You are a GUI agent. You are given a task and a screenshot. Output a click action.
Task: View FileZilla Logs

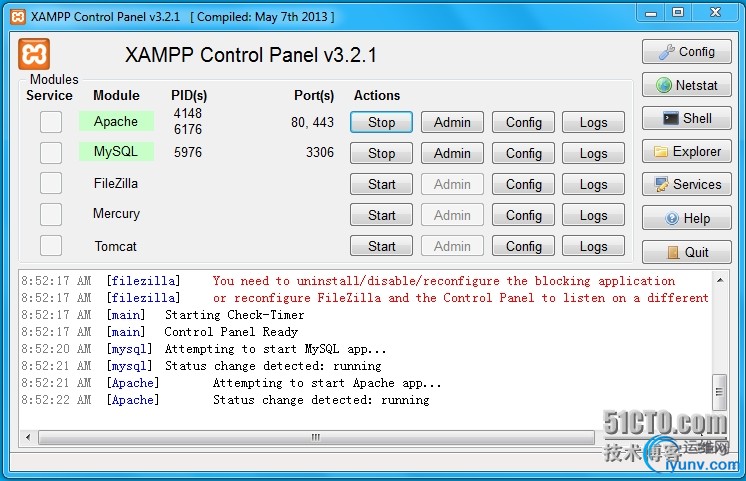pos(593,184)
